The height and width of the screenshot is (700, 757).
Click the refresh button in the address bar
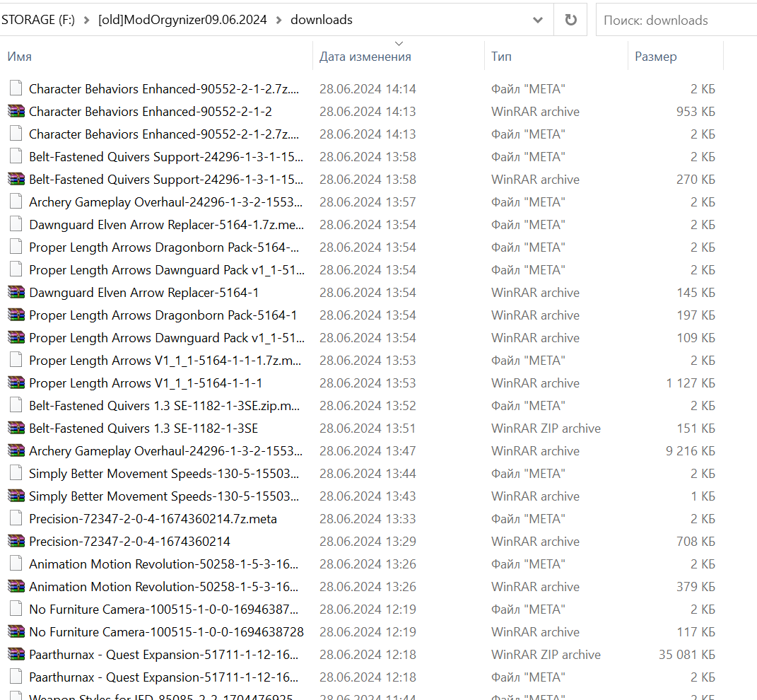pyautogui.click(x=570, y=20)
